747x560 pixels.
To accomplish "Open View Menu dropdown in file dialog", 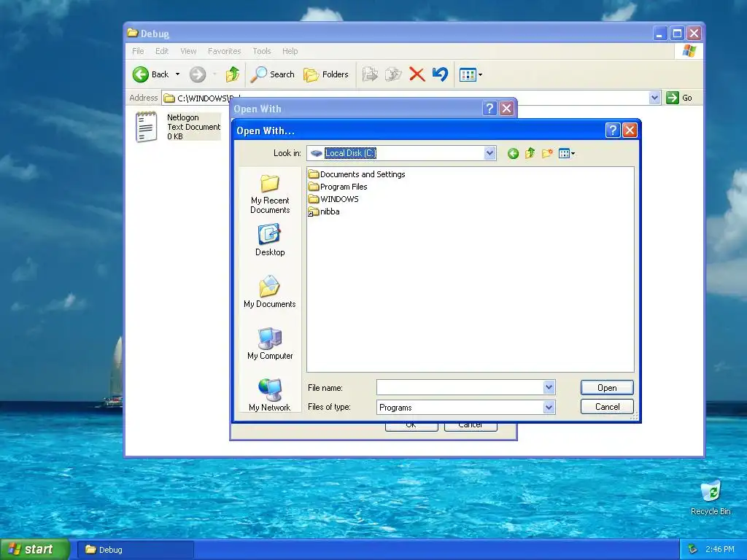I will pyautogui.click(x=566, y=153).
